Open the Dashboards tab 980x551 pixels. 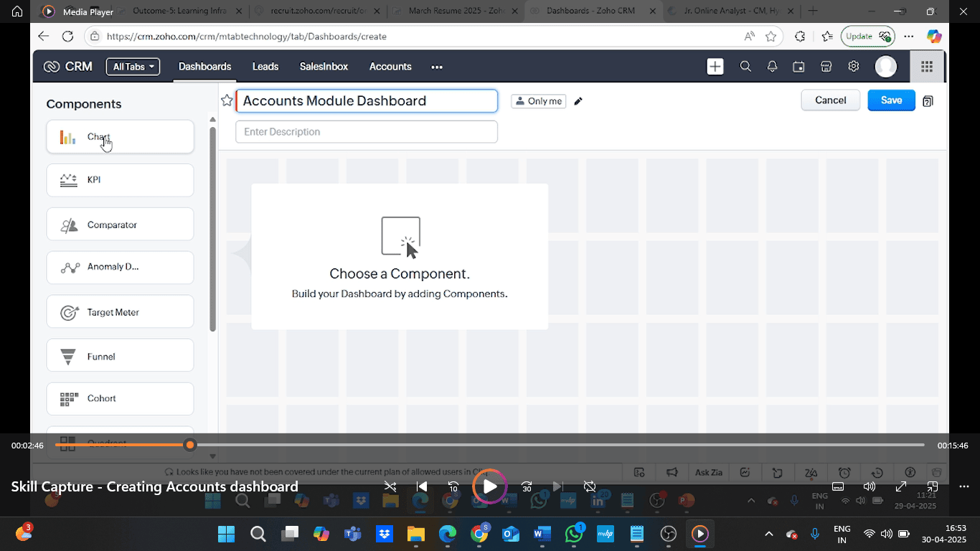204,67
